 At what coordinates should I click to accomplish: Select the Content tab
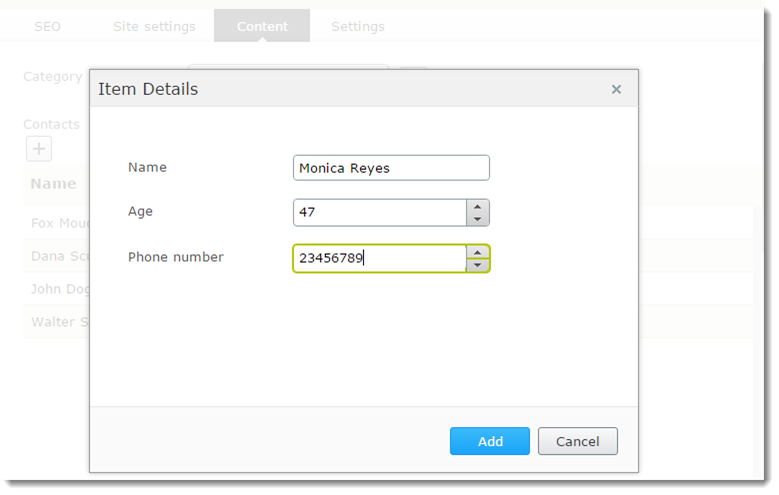262,26
